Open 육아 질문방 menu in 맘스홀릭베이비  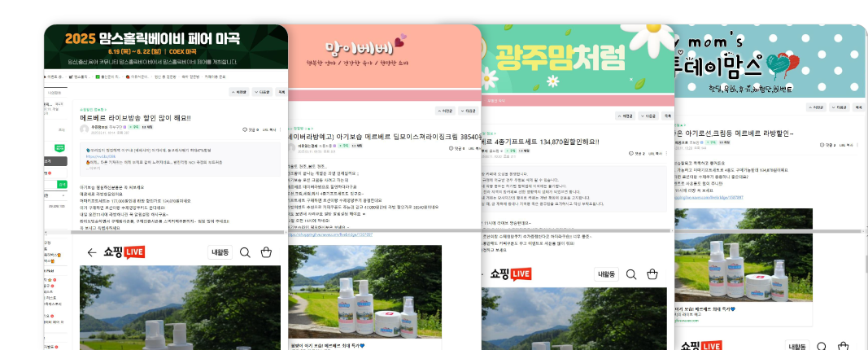[x=190, y=77]
